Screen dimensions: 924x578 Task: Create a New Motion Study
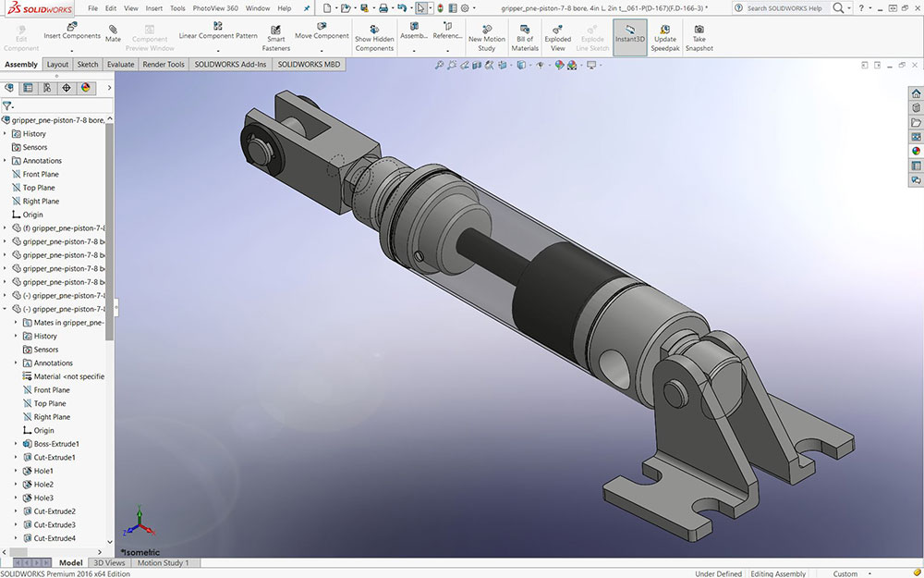click(487, 30)
